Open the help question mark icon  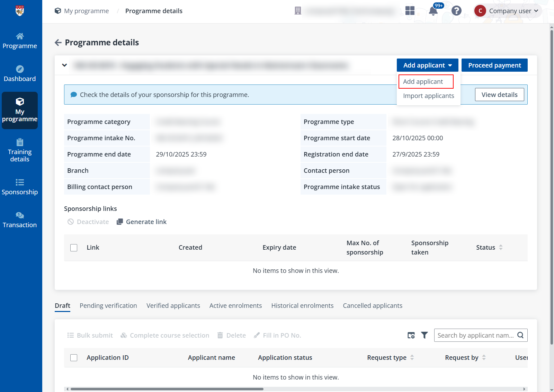pyautogui.click(x=456, y=11)
